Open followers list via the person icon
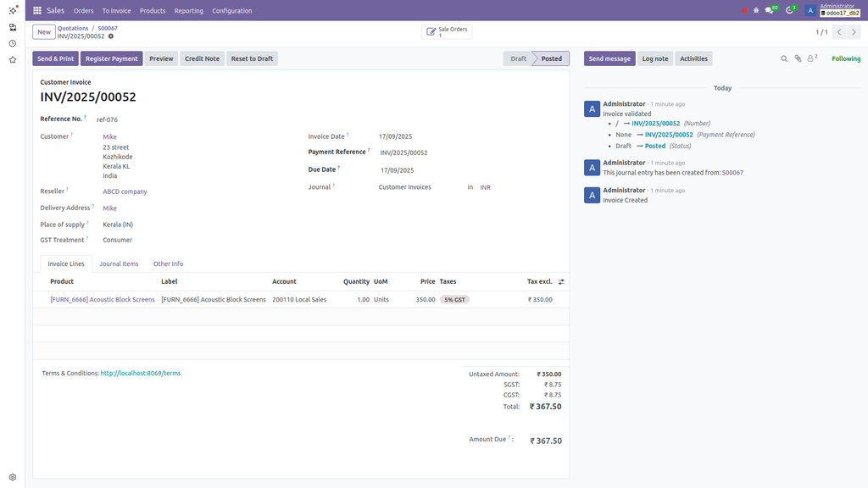Viewport: 868px width, 488px height. (810, 58)
